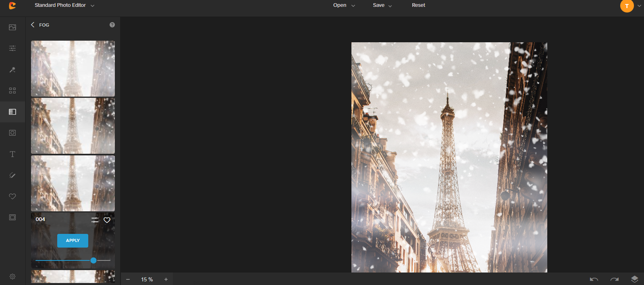Click the Reset button

pyautogui.click(x=418, y=5)
